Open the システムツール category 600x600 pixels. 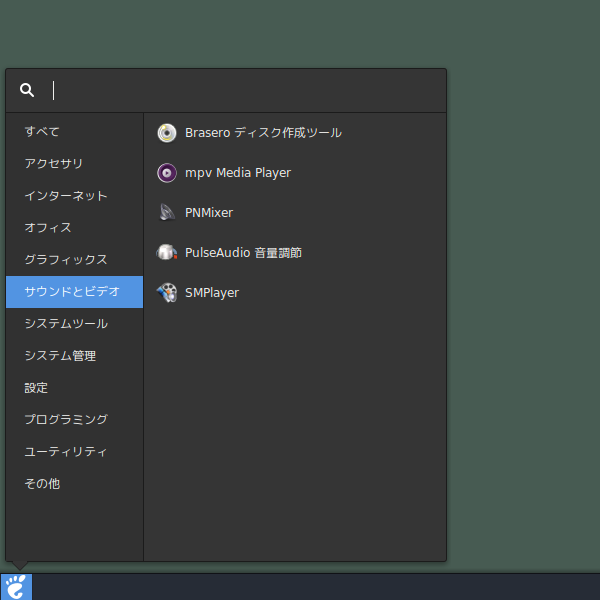click(x=75, y=324)
